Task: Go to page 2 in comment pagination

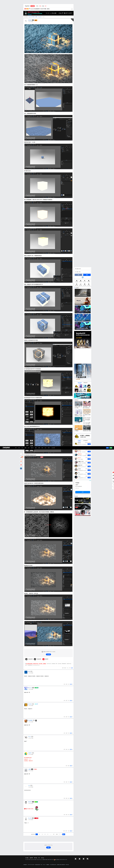Action: pos(39,834)
